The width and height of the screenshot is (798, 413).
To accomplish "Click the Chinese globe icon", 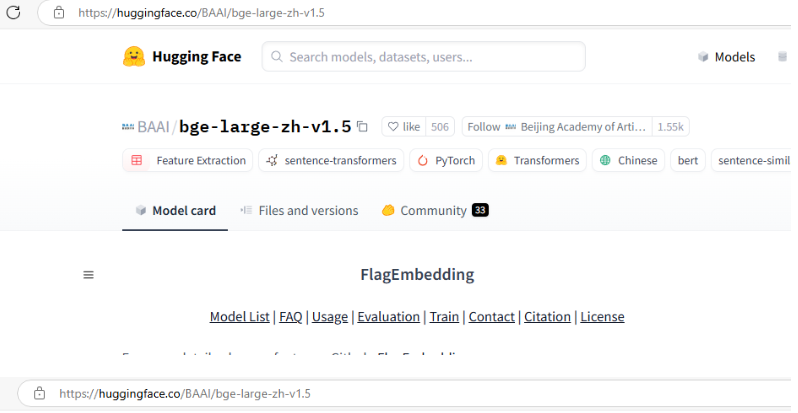I will 605,160.
